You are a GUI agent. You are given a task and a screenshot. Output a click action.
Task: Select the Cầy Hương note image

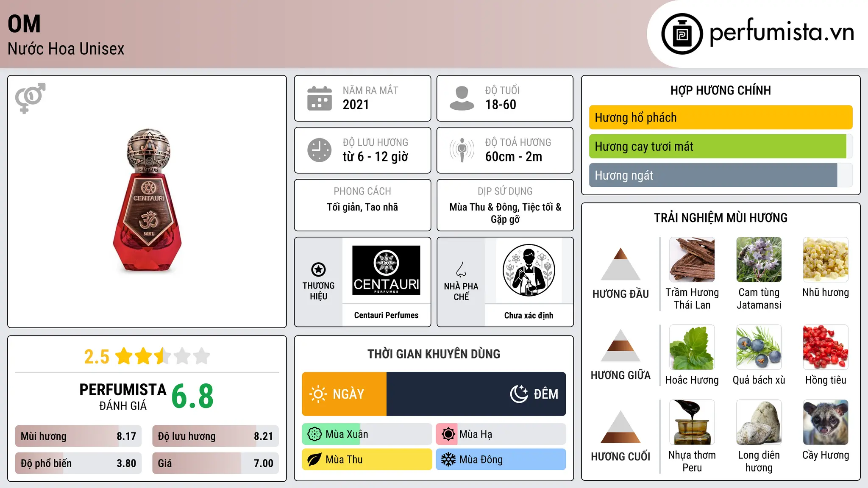point(826,422)
